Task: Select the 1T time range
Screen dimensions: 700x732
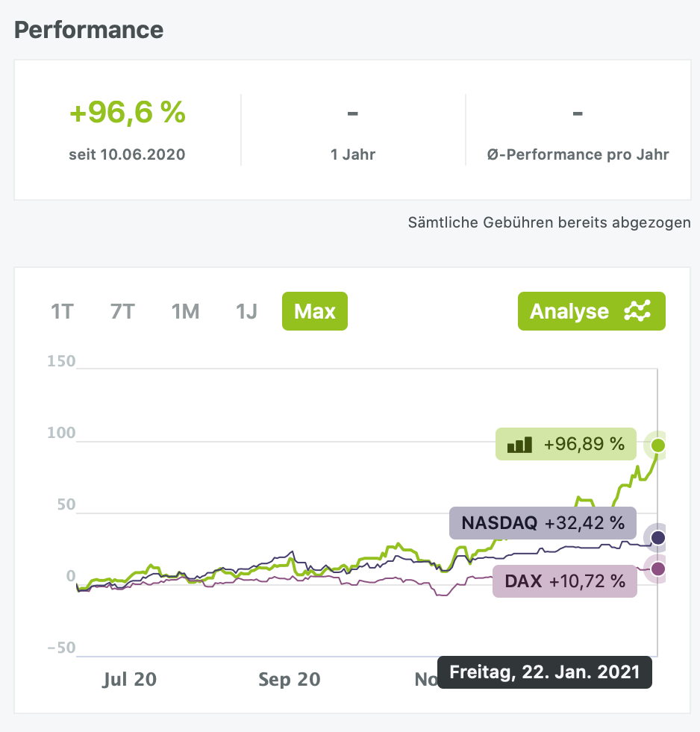Action: [x=62, y=311]
